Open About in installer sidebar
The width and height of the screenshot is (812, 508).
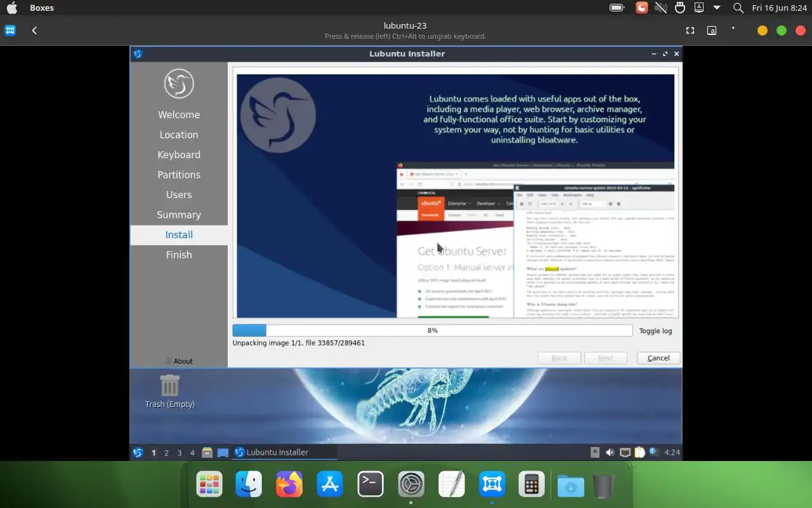(x=179, y=361)
